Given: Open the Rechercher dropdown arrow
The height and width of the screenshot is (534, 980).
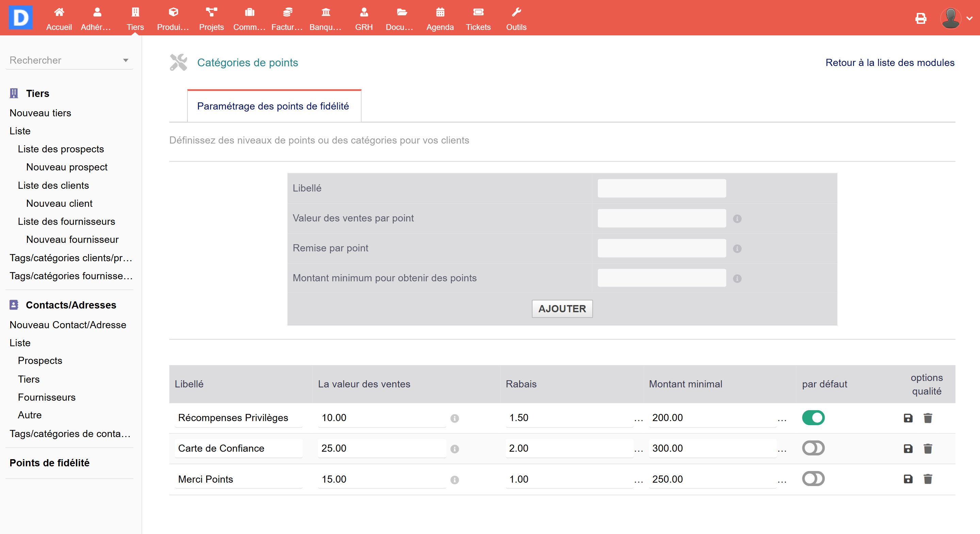Looking at the screenshot, I should point(126,61).
